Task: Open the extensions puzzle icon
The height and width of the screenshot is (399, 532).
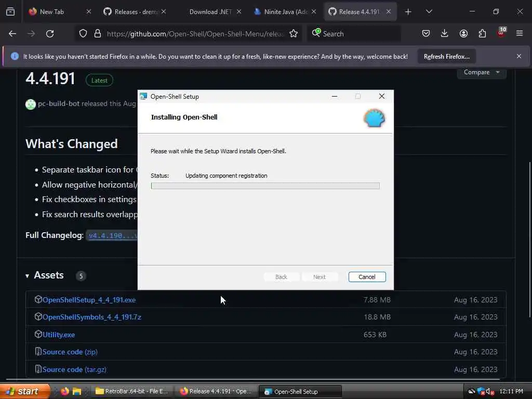Action: pos(482,34)
